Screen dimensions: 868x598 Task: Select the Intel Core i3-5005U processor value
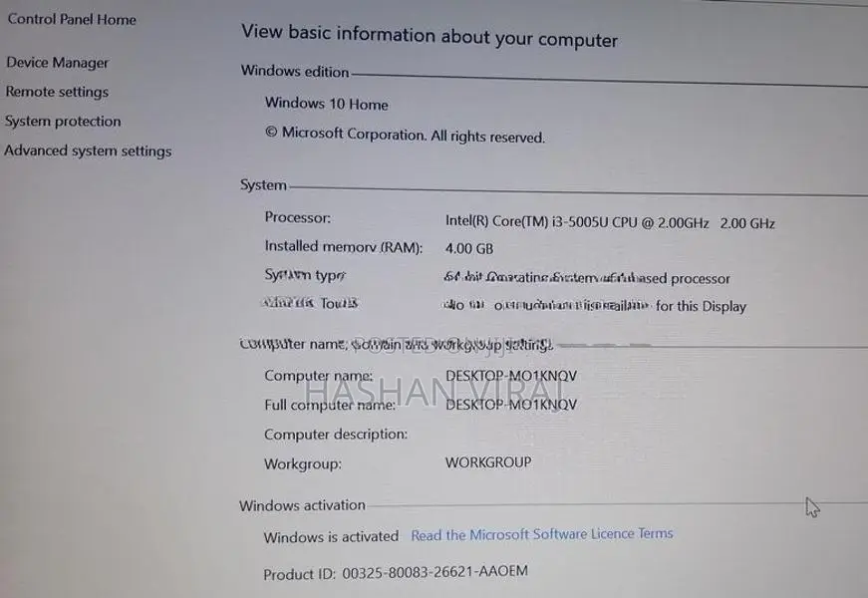610,222
